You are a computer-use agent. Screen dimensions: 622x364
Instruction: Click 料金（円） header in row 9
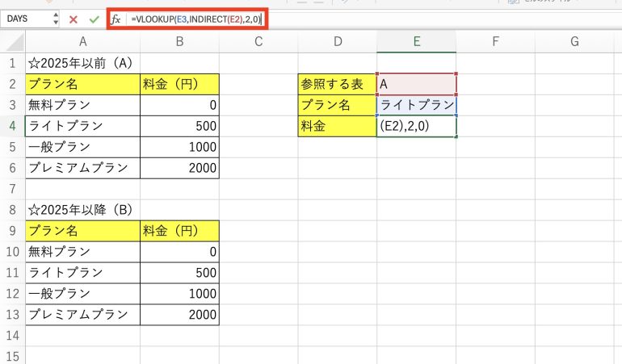click(x=179, y=231)
